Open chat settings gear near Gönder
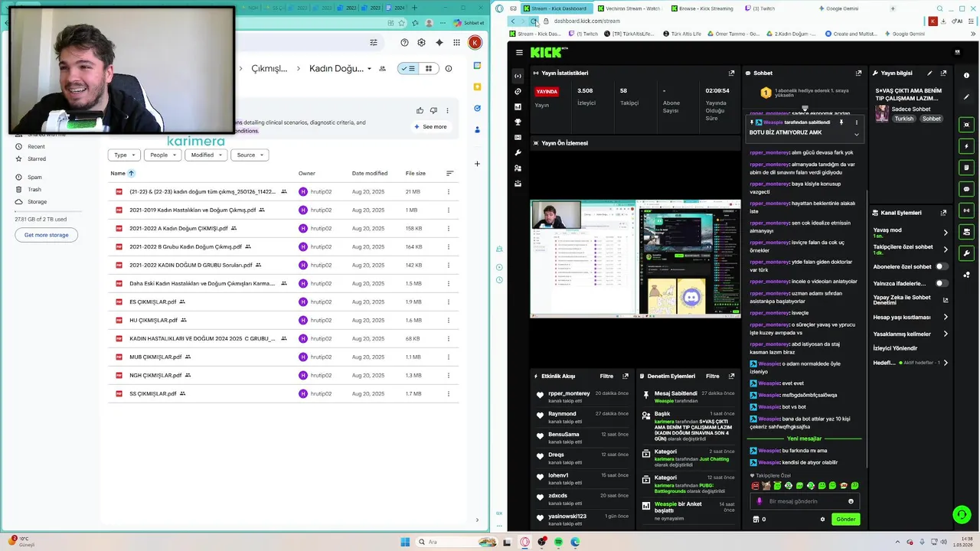 coord(823,519)
